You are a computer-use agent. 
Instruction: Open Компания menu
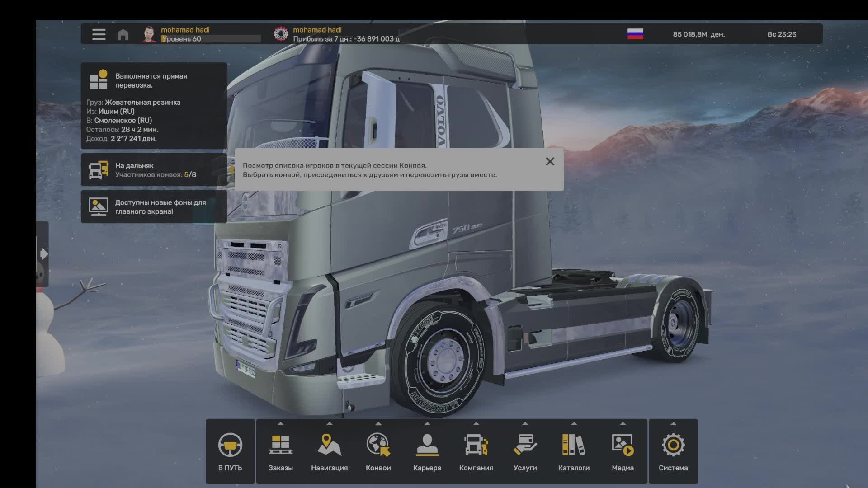click(476, 451)
